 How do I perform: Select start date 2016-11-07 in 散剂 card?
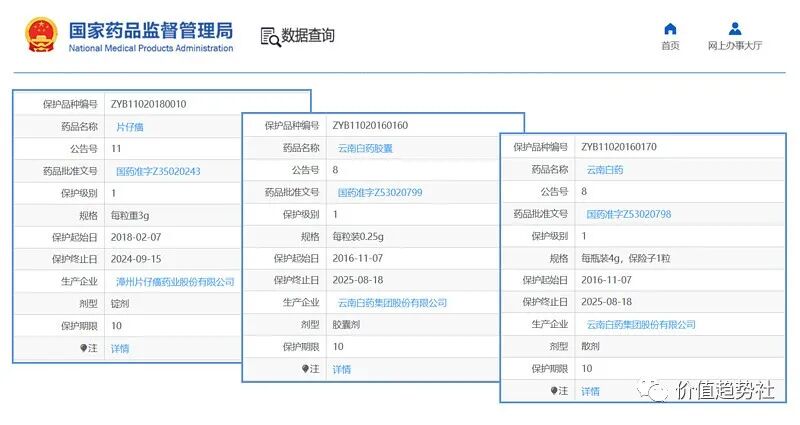(607, 280)
